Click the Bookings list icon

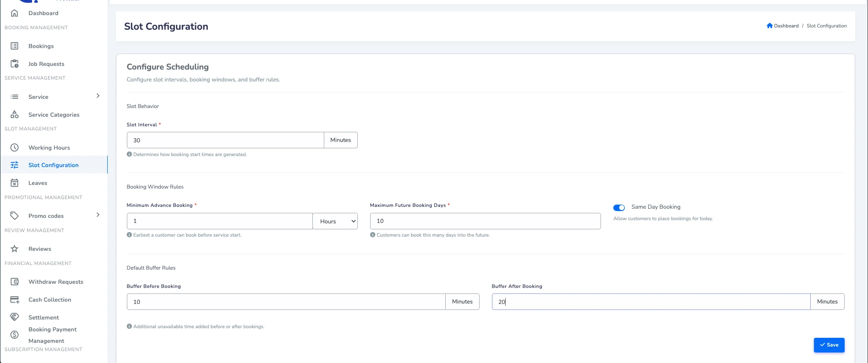(15, 46)
